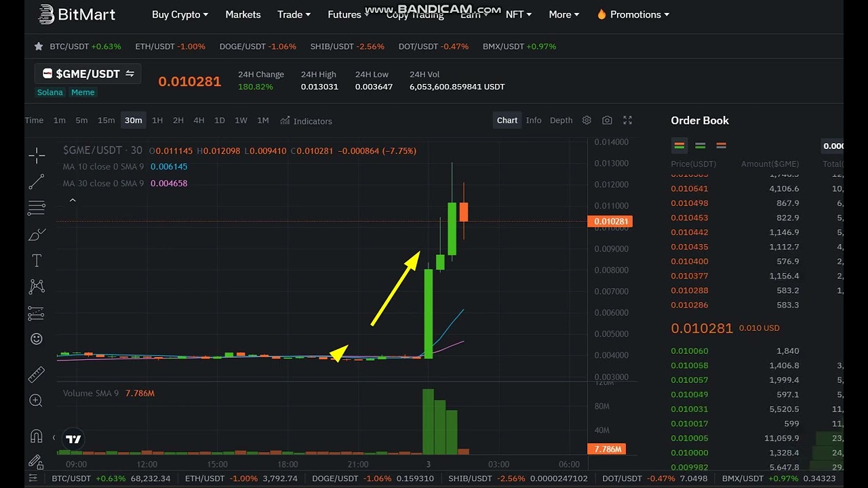Switch trading pair with $GME/USDT swap icon

[130, 73]
